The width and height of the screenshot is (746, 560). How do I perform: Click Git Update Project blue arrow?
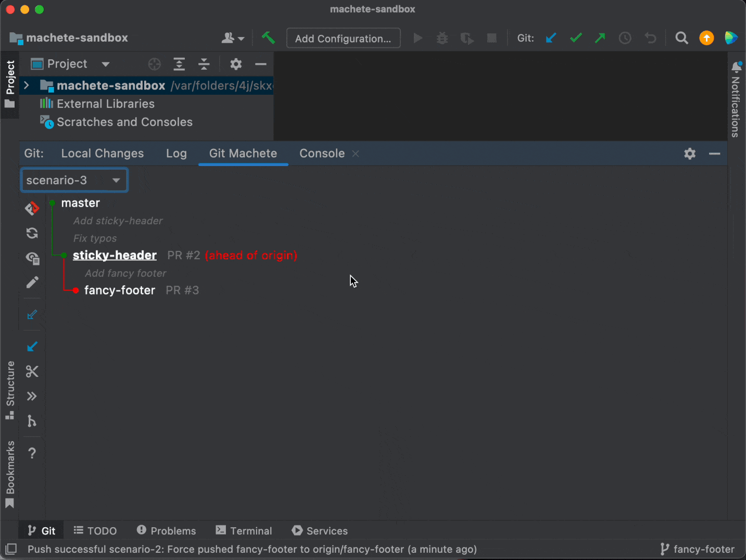click(551, 38)
